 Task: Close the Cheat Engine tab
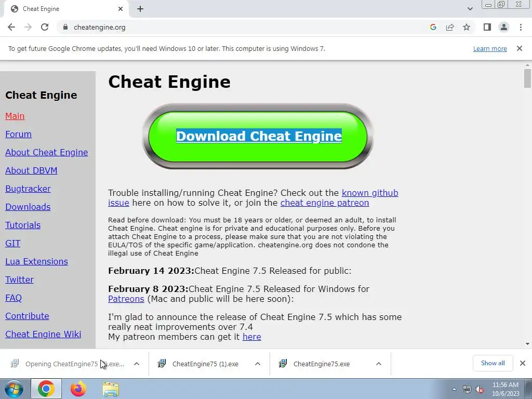click(121, 9)
